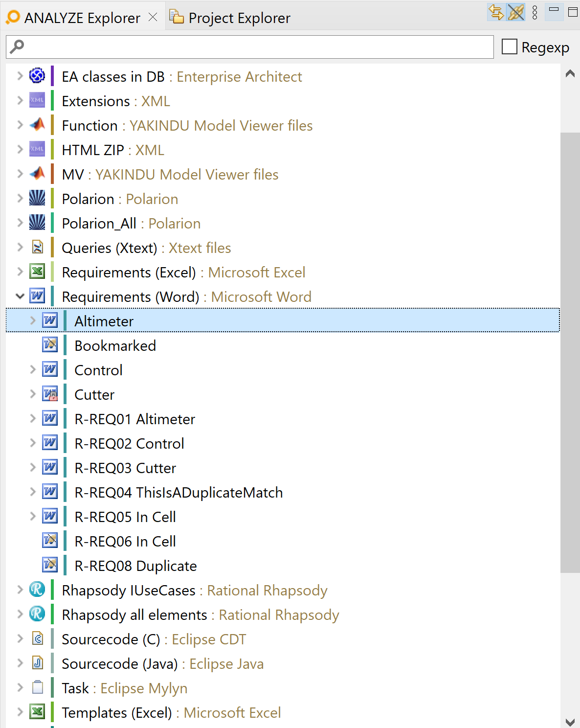Select the "Queries (Xtext)" row label
This screenshot has width=580, height=728.
(110, 248)
